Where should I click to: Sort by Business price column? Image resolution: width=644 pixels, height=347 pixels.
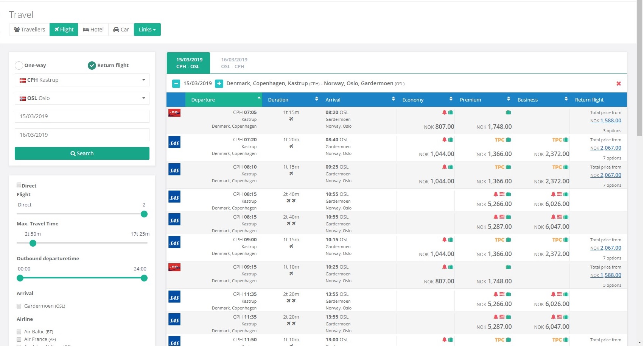coord(540,100)
